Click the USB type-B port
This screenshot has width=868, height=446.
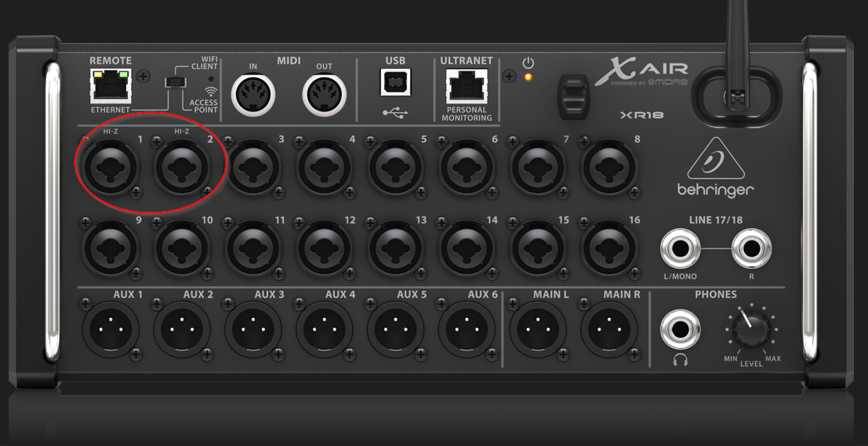(394, 83)
